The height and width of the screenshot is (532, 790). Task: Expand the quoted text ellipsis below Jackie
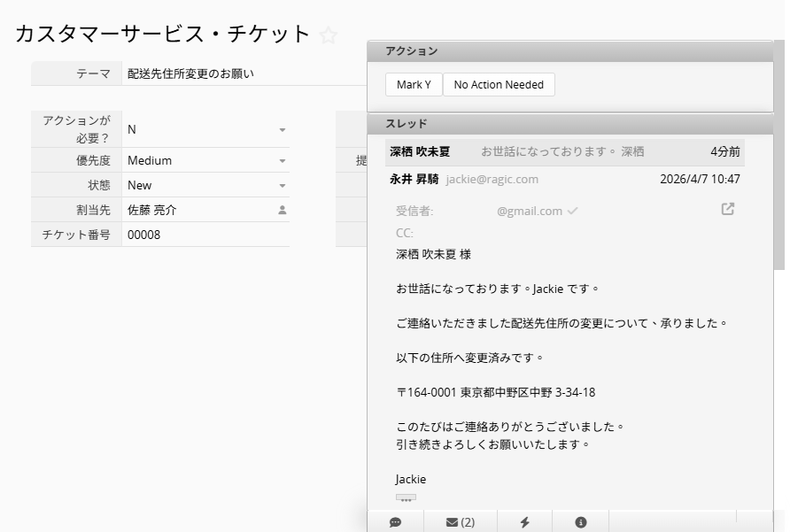click(406, 499)
